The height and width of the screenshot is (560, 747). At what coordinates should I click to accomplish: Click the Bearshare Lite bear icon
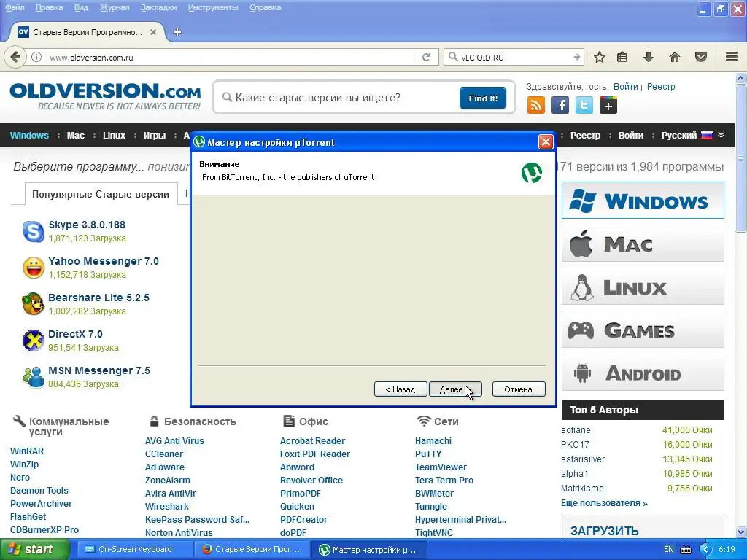click(34, 304)
